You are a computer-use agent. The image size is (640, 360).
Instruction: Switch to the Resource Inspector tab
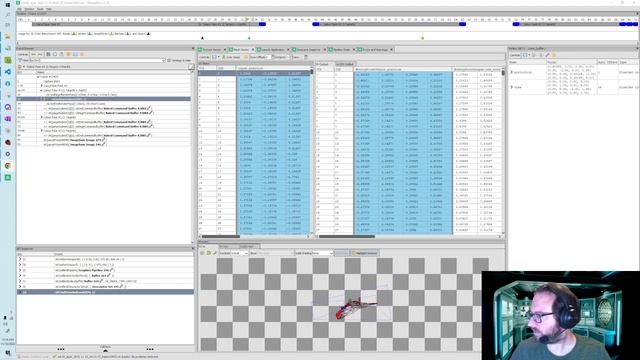coord(309,49)
